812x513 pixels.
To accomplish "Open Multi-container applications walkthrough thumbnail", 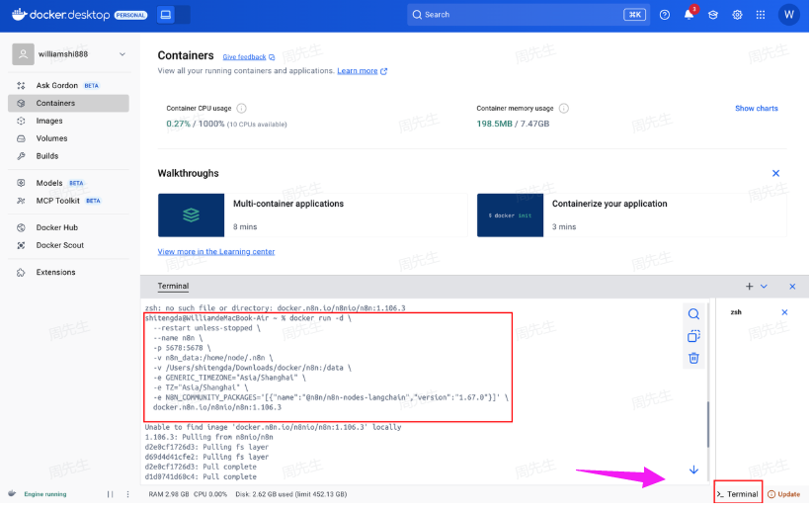I will 191,215.
